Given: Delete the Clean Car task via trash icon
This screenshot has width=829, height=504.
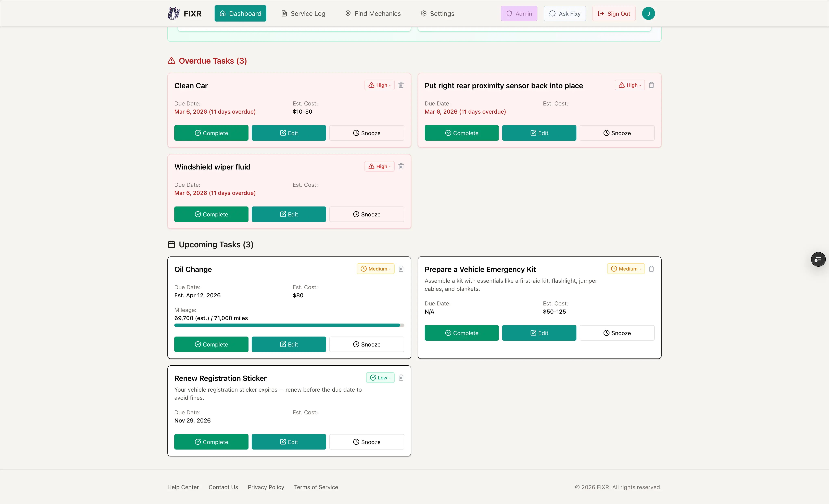Looking at the screenshot, I should tap(401, 85).
